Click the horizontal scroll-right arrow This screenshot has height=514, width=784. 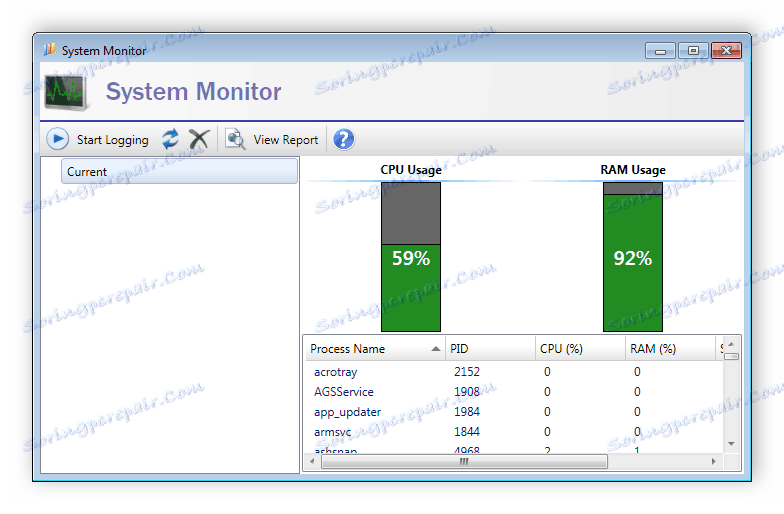(x=714, y=462)
